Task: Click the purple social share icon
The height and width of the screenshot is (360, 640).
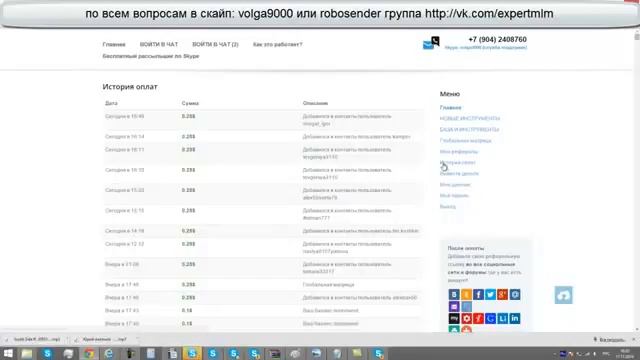Action: (x=454, y=306)
